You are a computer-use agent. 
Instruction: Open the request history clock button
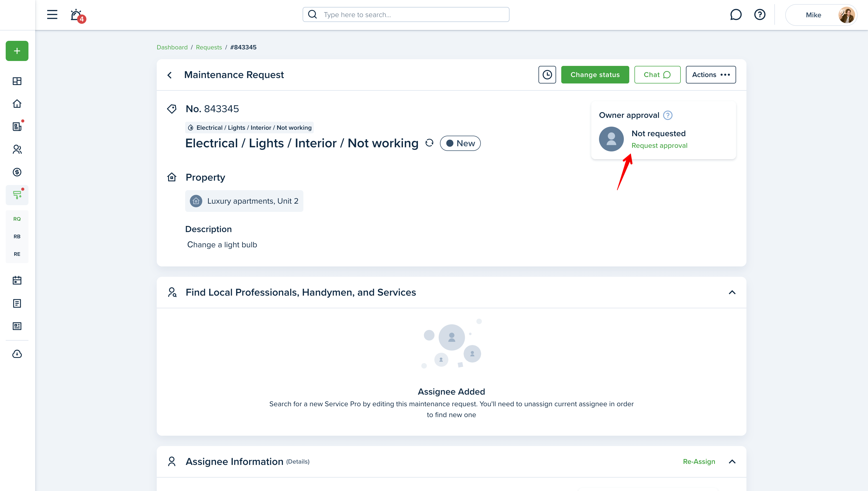point(547,74)
